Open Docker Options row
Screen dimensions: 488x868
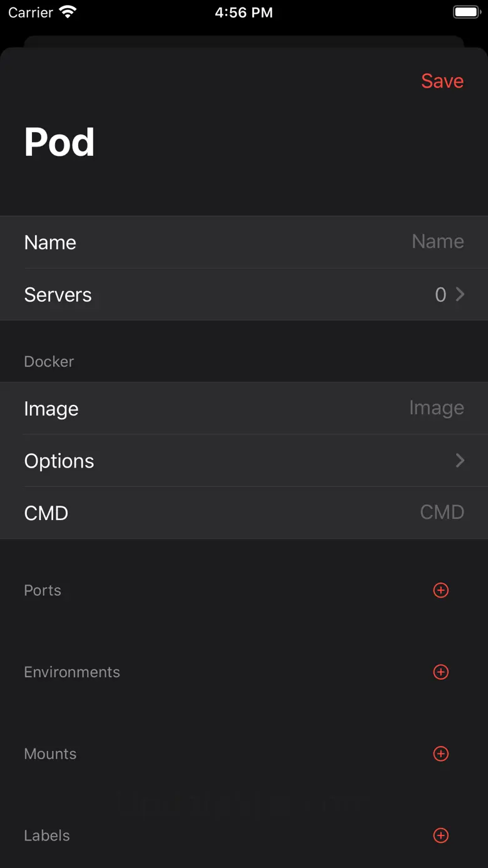click(x=244, y=461)
